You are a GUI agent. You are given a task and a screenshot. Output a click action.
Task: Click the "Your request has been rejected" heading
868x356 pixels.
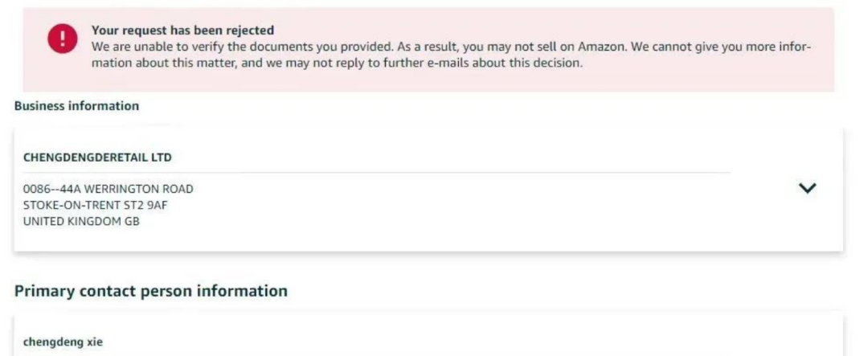[182, 30]
